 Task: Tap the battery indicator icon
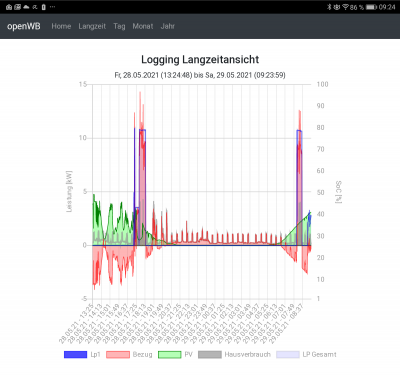pyautogui.click(x=371, y=7)
